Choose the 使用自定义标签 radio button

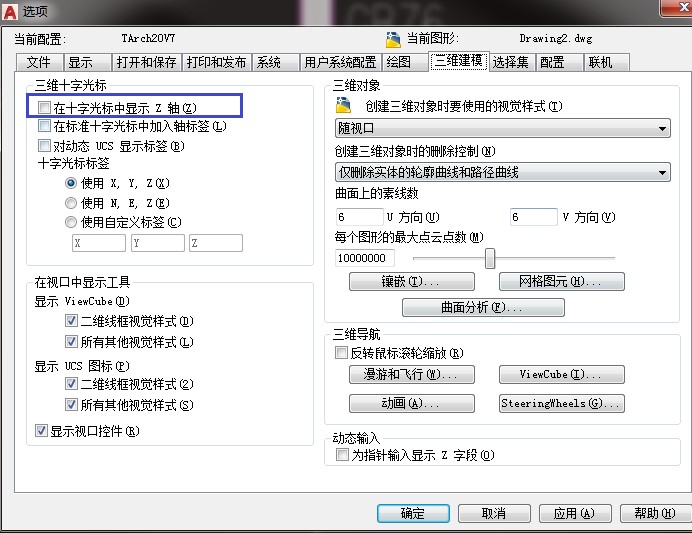tap(70, 222)
